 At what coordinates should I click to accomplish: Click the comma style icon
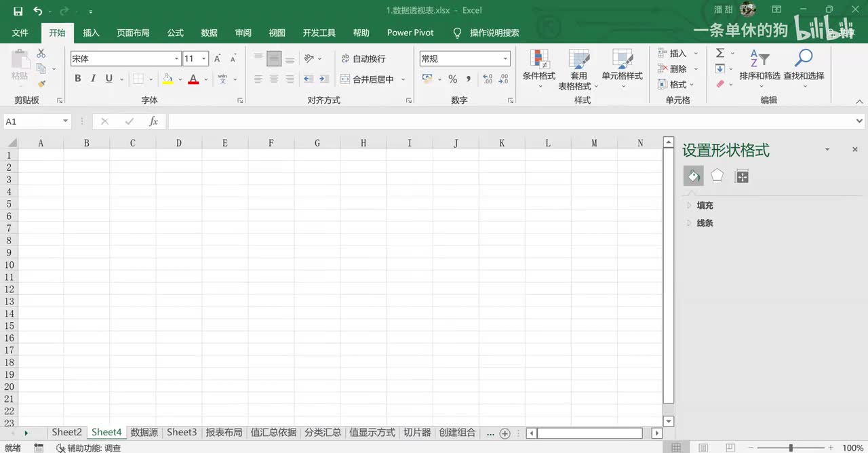pyautogui.click(x=468, y=79)
